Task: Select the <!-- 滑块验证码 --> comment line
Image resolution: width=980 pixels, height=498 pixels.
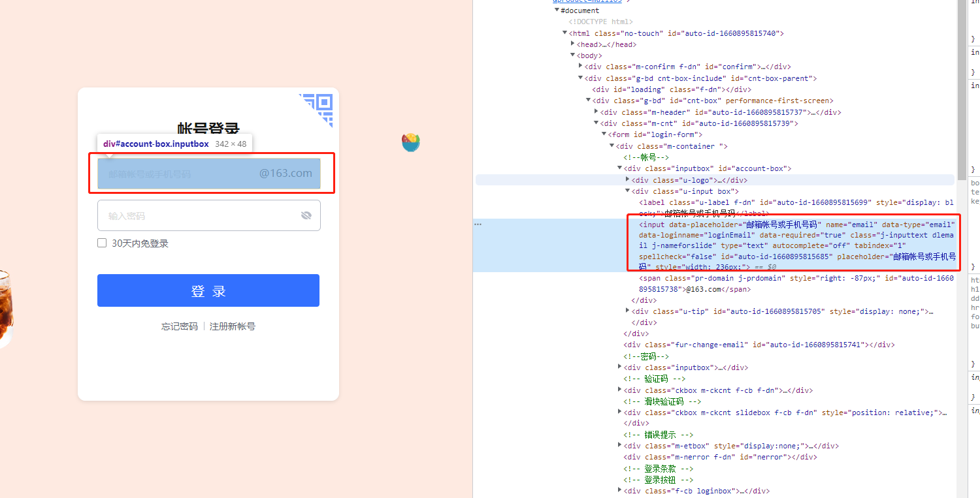Action: pos(662,401)
